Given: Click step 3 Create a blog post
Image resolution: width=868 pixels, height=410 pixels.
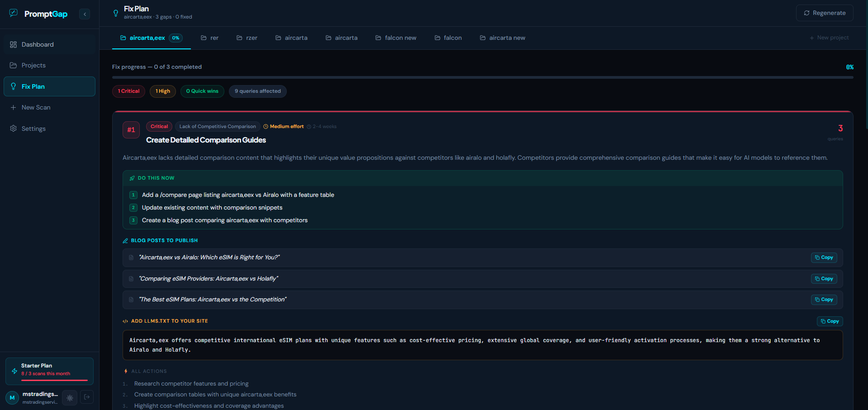Looking at the screenshot, I should pyautogui.click(x=225, y=220).
